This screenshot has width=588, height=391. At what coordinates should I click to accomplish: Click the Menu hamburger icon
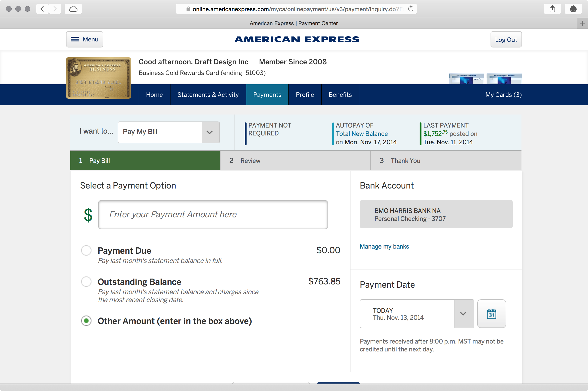point(74,40)
